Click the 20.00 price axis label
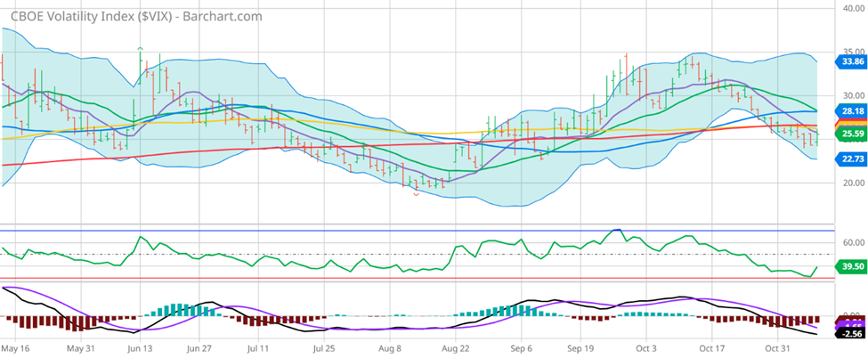Image resolution: width=868 pixels, height=358 pixels. click(853, 183)
